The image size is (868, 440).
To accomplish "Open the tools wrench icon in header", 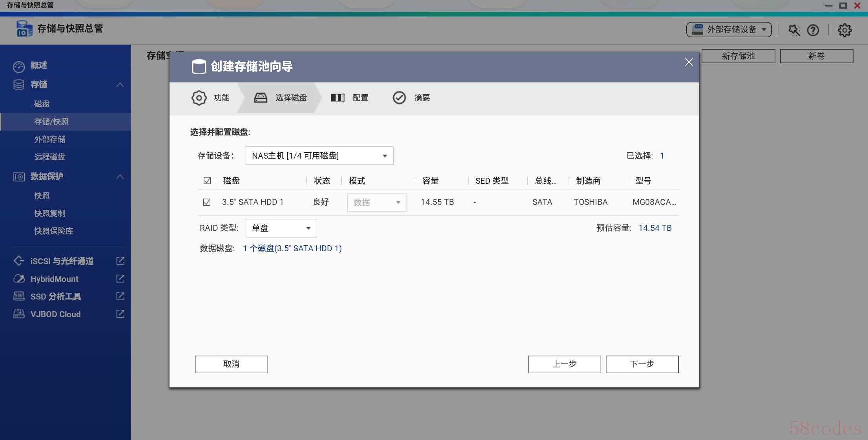I will [x=794, y=30].
